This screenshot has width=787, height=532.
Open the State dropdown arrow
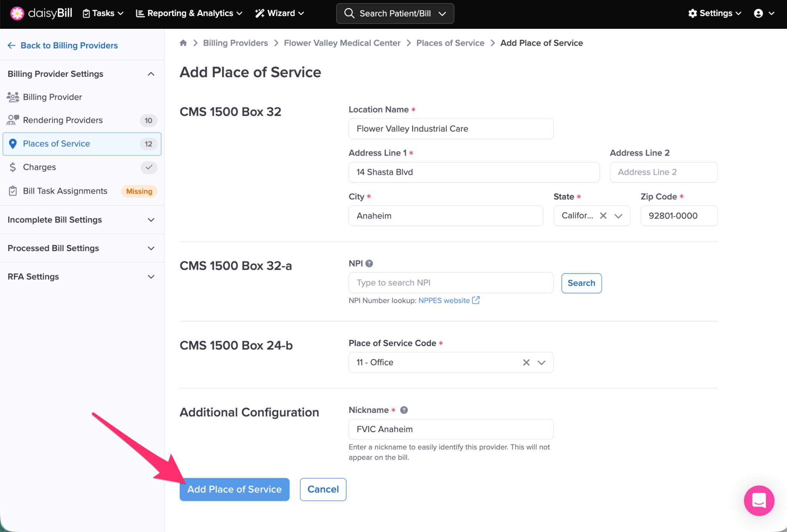[x=618, y=216]
